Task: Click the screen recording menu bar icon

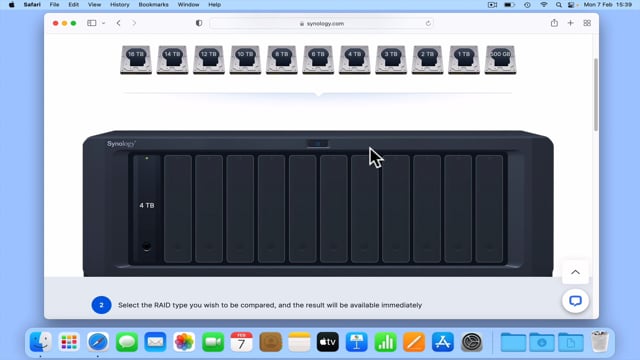Action: [492, 4]
